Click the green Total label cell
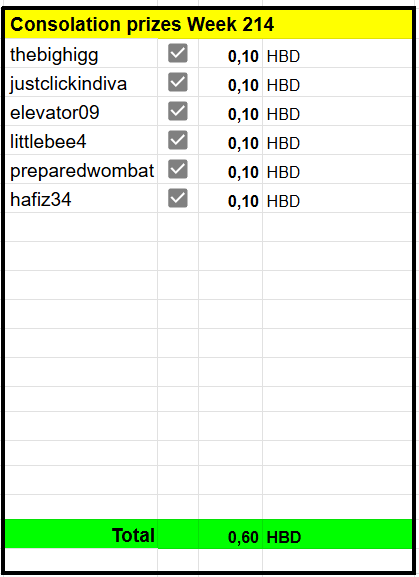The width and height of the screenshot is (419, 577). (81, 534)
